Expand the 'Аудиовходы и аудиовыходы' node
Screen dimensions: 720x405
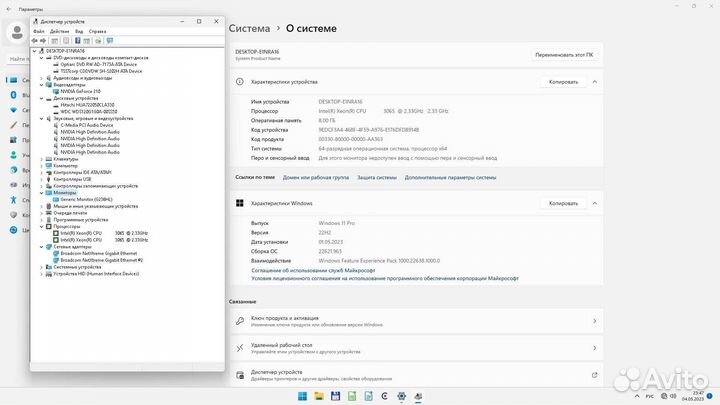(41, 78)
